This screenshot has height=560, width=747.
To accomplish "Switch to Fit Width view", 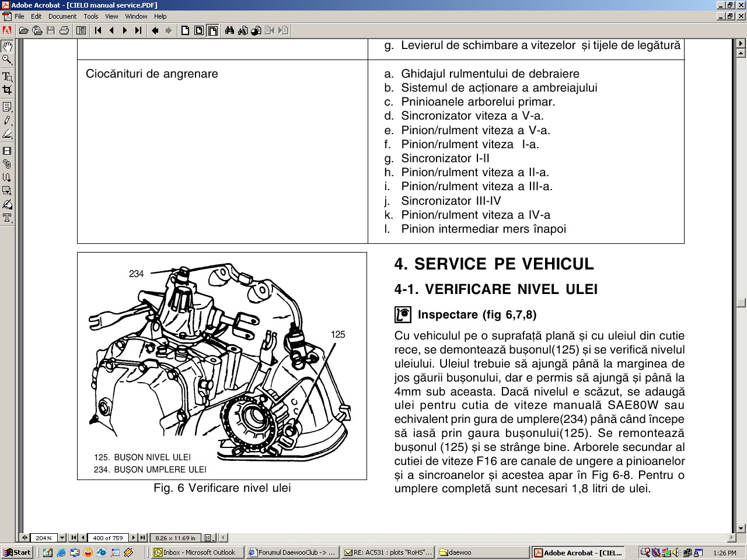I will pos(212,30).
